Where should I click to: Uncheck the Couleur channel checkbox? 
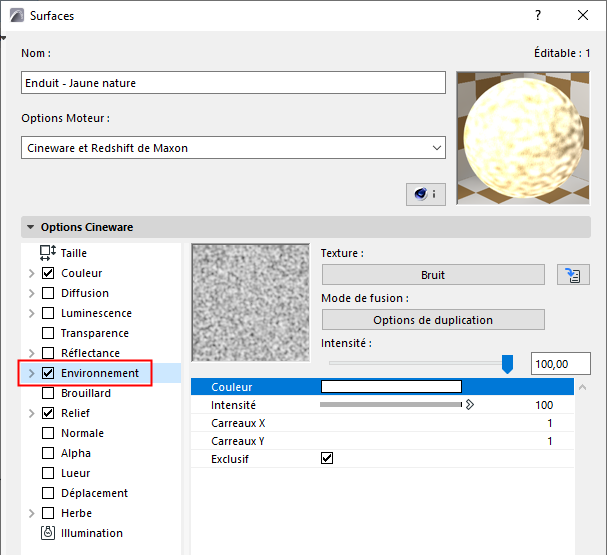pos(48,273)
